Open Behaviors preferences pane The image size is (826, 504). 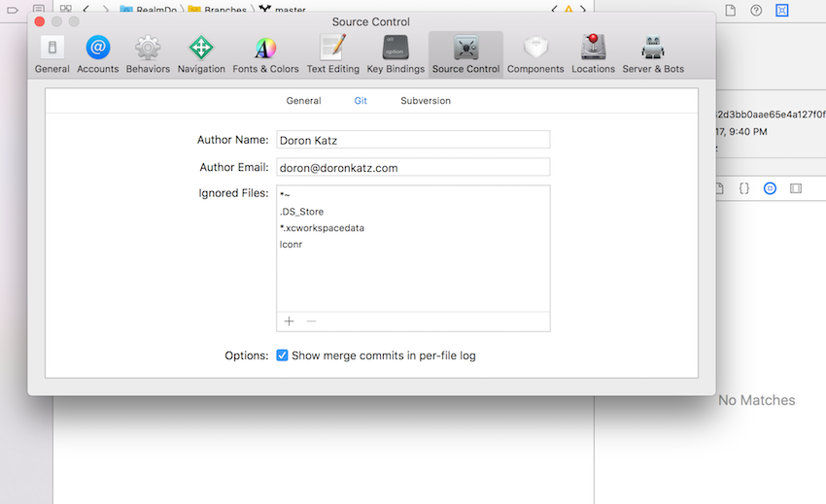[148, 54]
